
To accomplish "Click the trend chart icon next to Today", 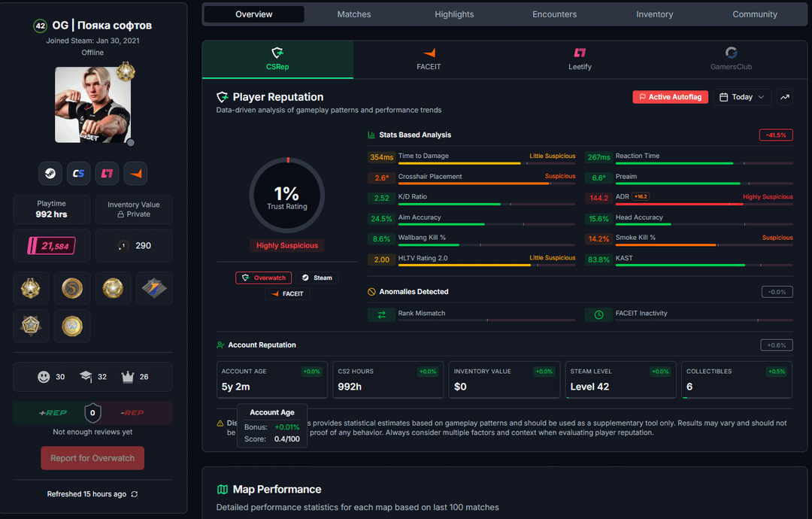I will (785, 97).
